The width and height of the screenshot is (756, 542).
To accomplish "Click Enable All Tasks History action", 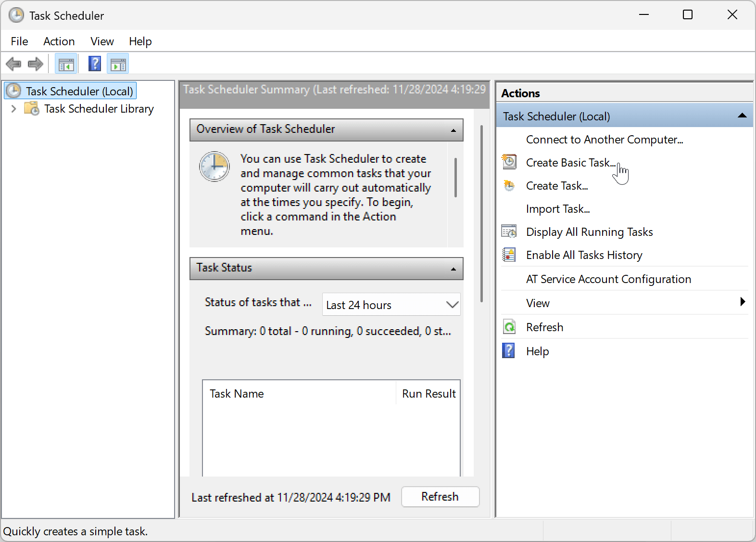I will click(x=584, y=255).
